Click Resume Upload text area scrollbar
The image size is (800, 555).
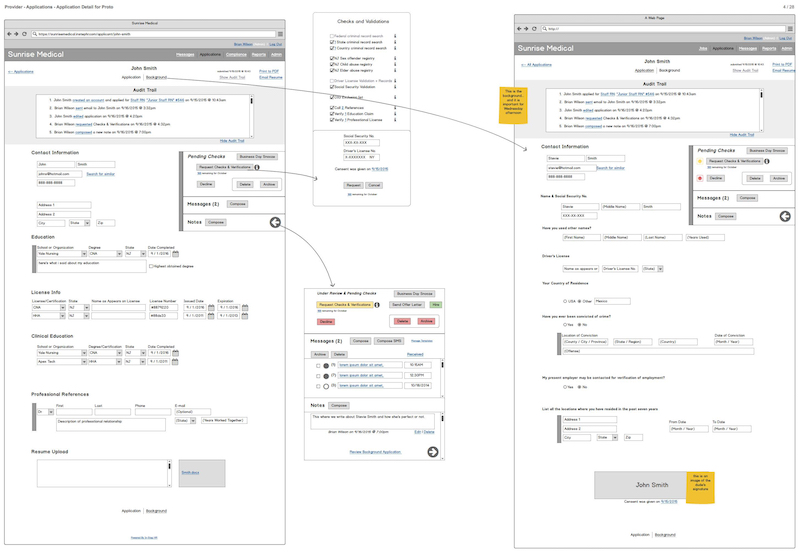tap(169, 474)
